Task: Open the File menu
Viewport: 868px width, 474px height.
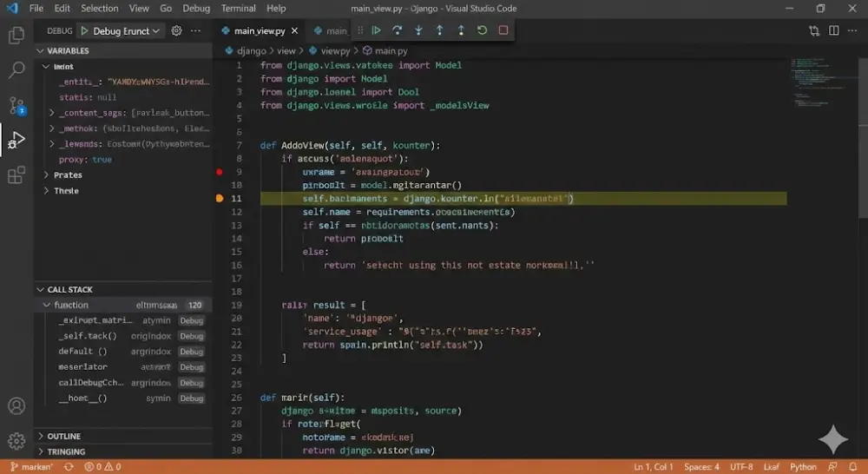Action: [x=36, y=9]
